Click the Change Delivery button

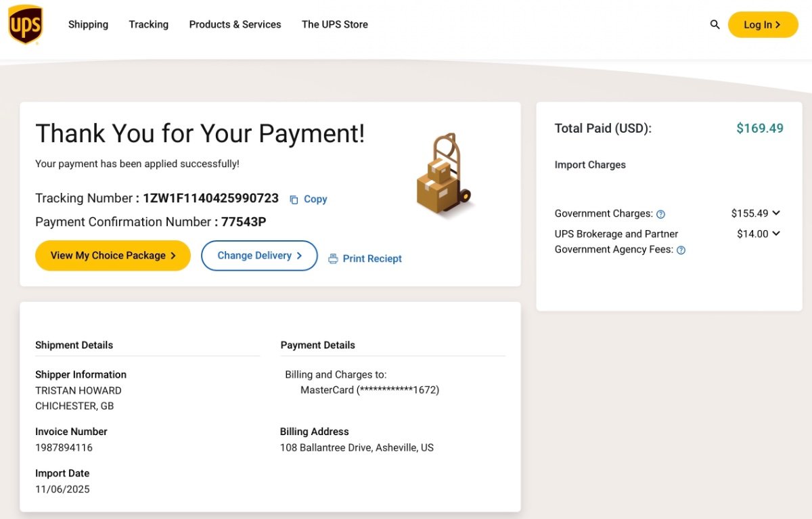coord(259,256)
